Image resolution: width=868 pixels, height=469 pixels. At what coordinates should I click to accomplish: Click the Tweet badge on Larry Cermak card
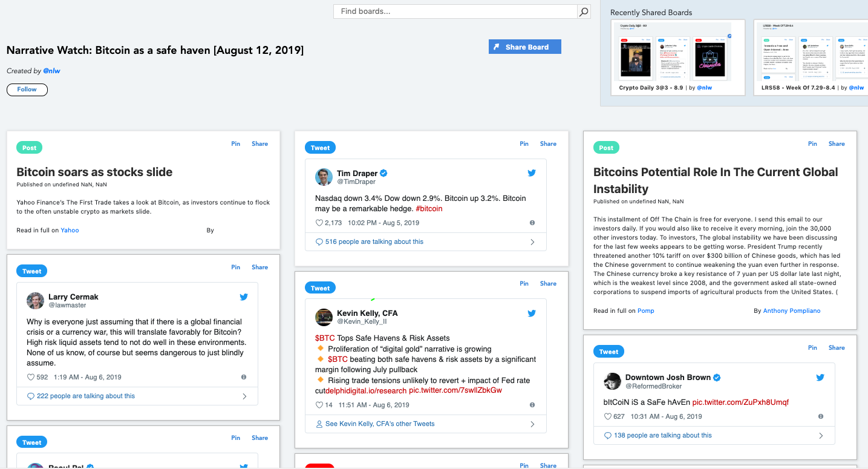(32, 271)
